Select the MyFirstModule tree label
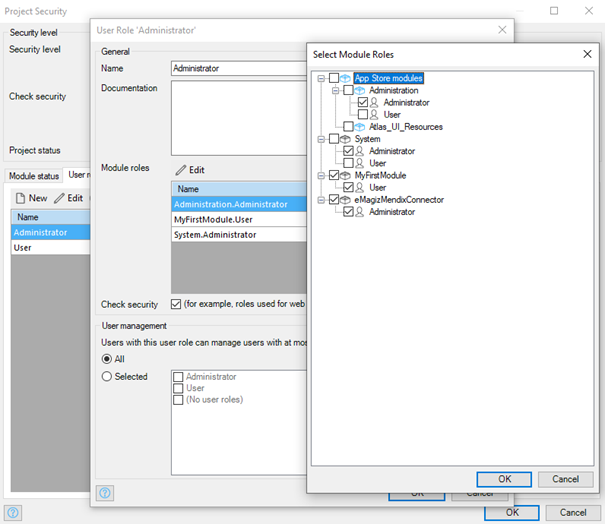This screenshot has width=605, height=524. (x=380, y=176)
